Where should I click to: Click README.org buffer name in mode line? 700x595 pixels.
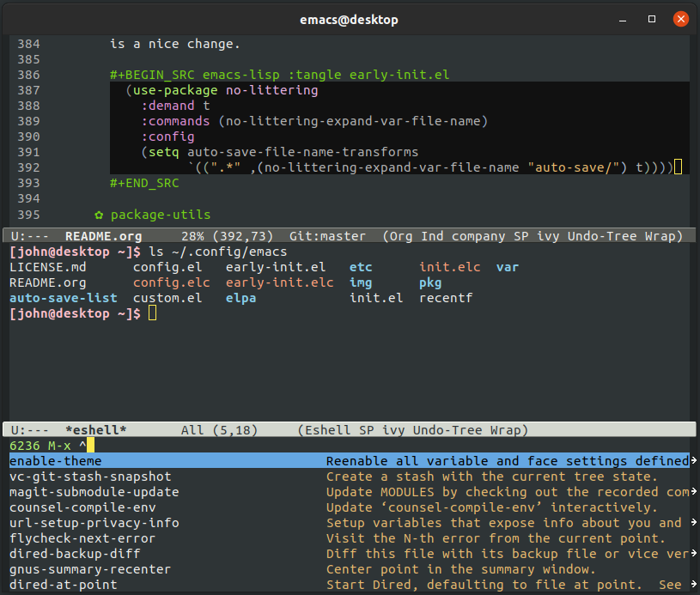(x=104, y=236)
